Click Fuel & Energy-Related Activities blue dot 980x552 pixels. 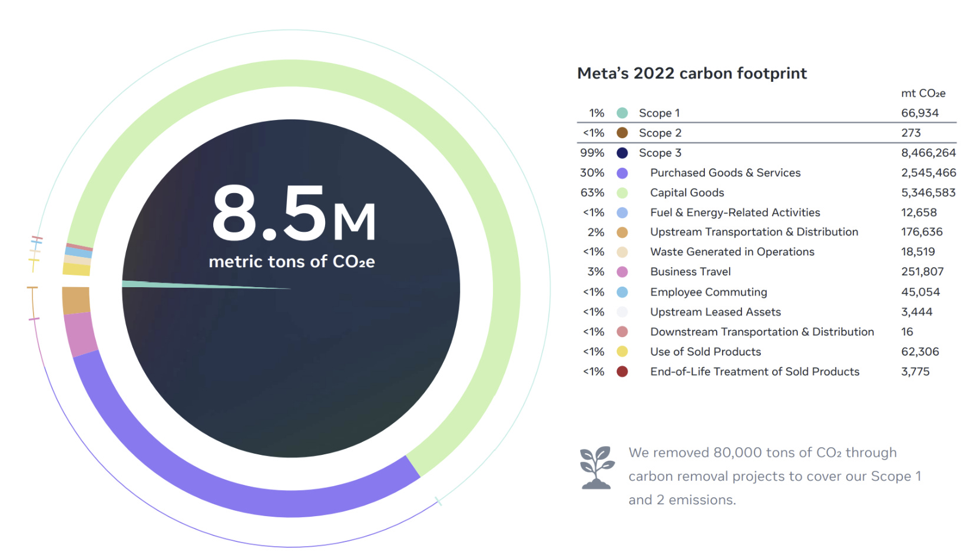tap(622, 212)
